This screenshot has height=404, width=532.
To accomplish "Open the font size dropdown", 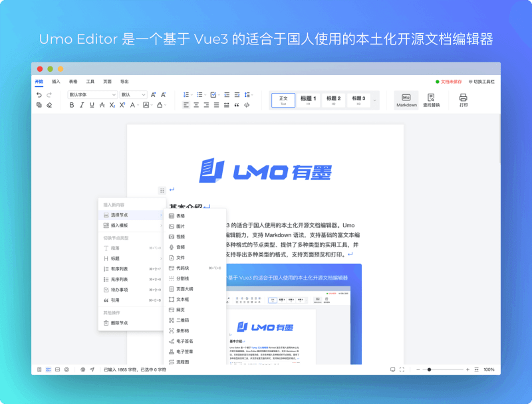I will (133, 94).
